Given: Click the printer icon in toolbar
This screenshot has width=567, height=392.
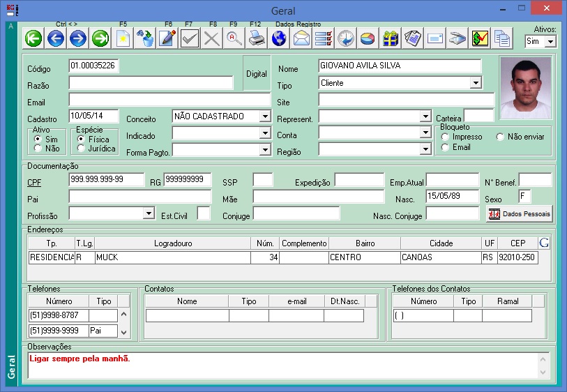Looking at the screenshot, I should point(257,38).
